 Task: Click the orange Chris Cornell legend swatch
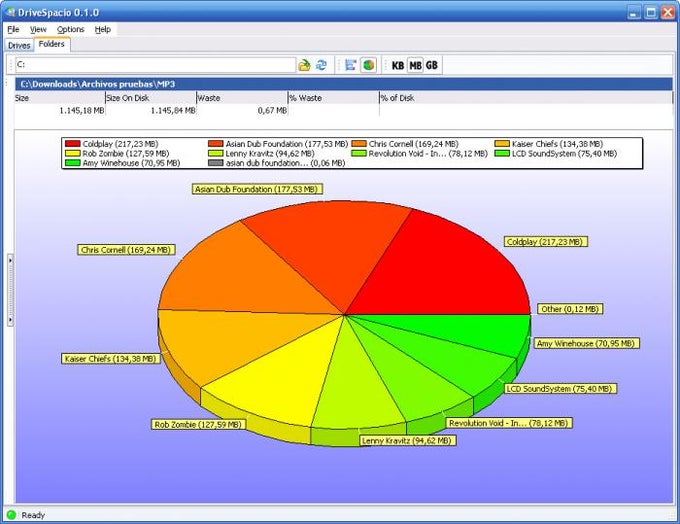(359, 144)
